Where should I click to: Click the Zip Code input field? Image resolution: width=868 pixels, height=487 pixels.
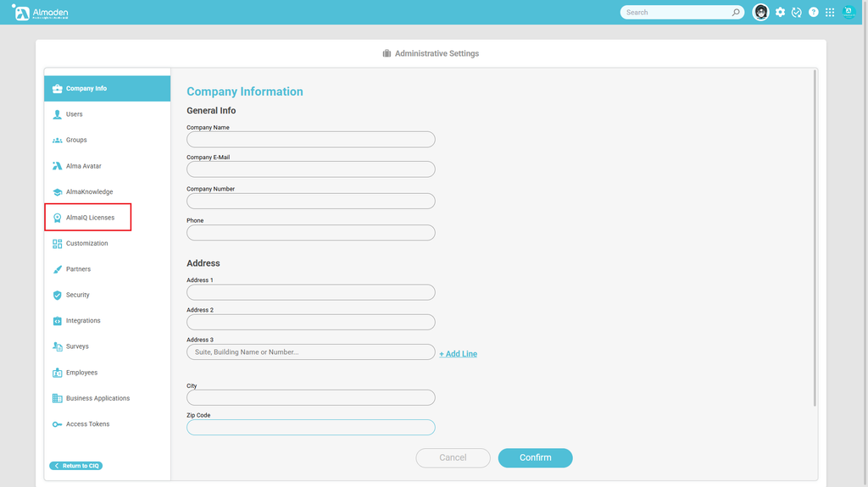tap(310, 427)
